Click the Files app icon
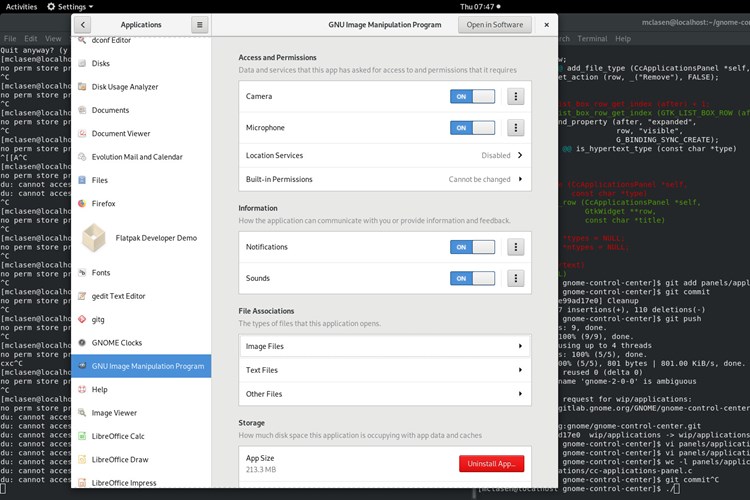 pos(82,180)
